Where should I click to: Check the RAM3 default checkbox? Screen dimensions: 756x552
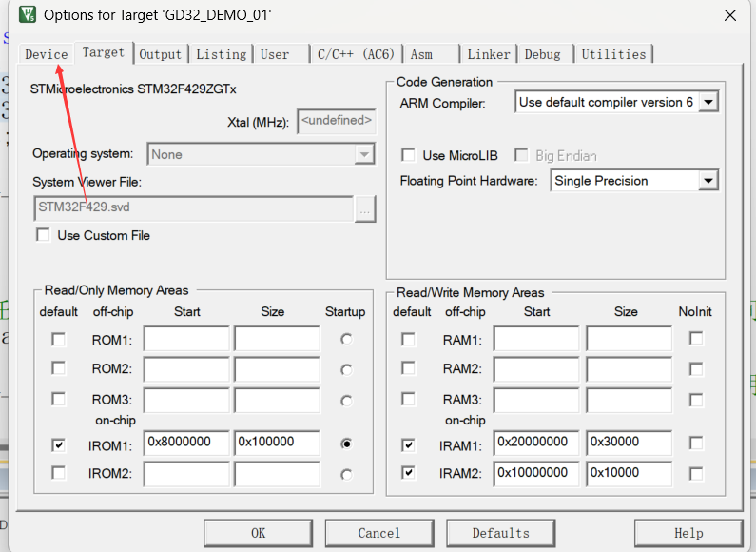[408, 399]
